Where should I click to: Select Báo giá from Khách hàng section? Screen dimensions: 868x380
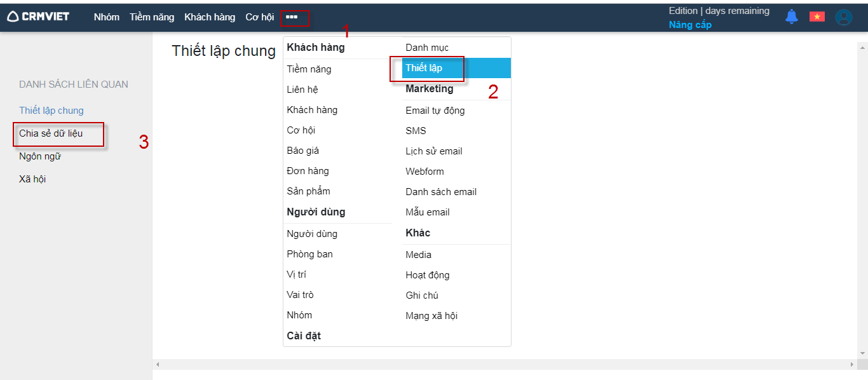click(302, 151)
